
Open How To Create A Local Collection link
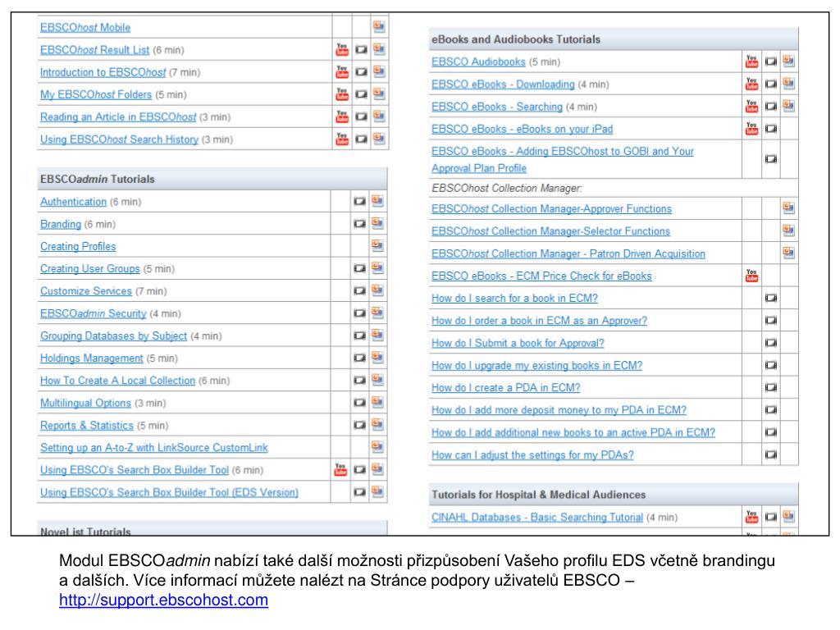coord(118,381)
